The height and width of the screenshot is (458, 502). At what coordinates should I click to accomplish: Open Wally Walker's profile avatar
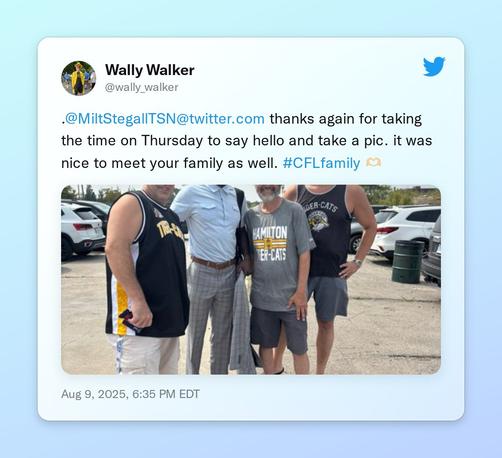point(79,78)
